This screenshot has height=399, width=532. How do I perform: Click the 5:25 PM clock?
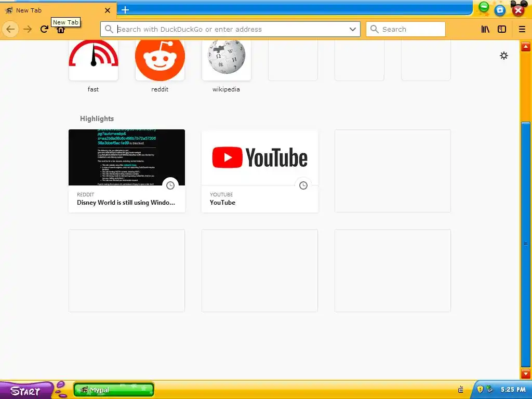pos(513,390)
